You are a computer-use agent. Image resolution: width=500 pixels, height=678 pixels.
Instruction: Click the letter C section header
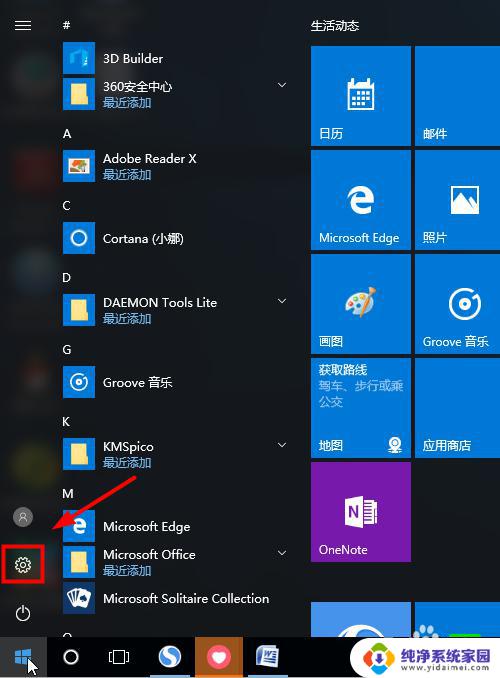tap(66, 205)
